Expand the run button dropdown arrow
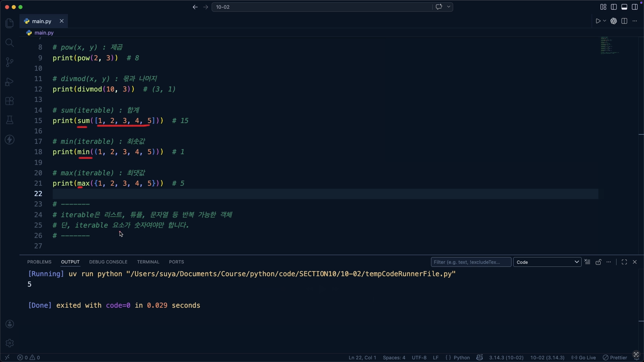The width and height of the screenshot is (644, 362). [605, 21]
